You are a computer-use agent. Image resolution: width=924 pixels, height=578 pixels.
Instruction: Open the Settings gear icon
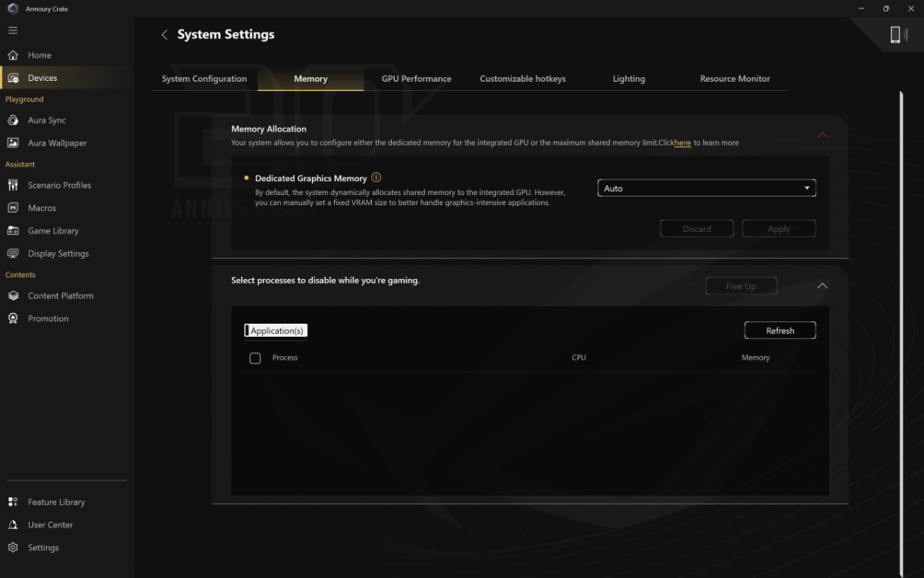[x=12, y=548]
